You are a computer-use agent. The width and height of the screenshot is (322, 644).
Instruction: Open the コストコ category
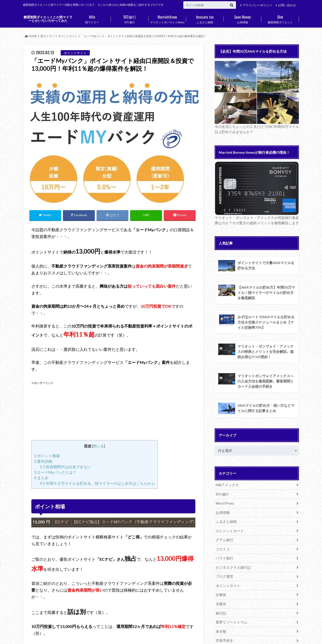pos(257,549)
